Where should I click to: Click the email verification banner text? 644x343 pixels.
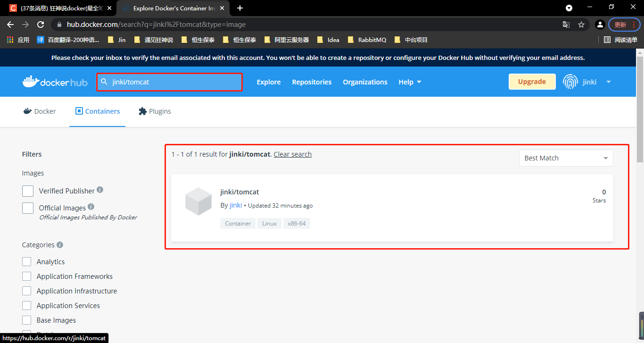[x=318, y=58]
